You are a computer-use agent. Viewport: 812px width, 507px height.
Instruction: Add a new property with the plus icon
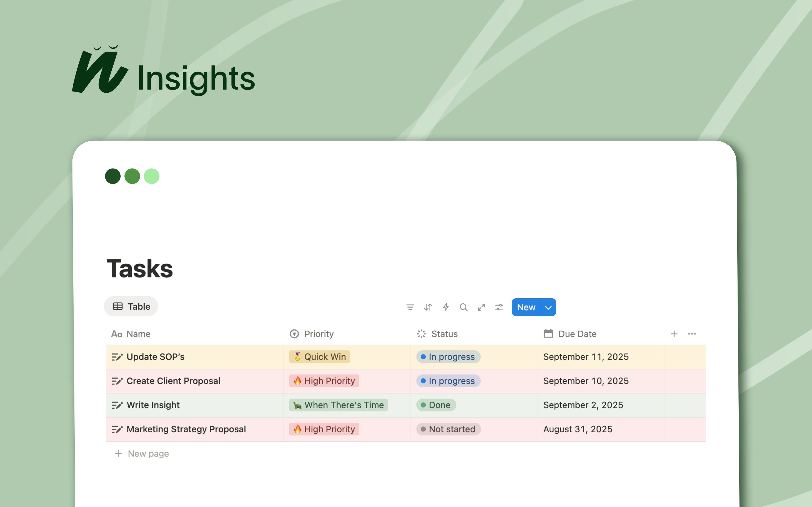click(x=674, y=334)
